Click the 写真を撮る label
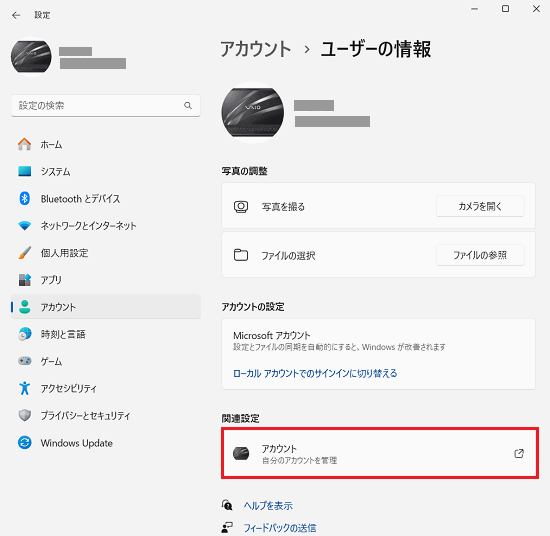Image resolution: width=550 pixels, height=536 pixels. click(283, 207)
